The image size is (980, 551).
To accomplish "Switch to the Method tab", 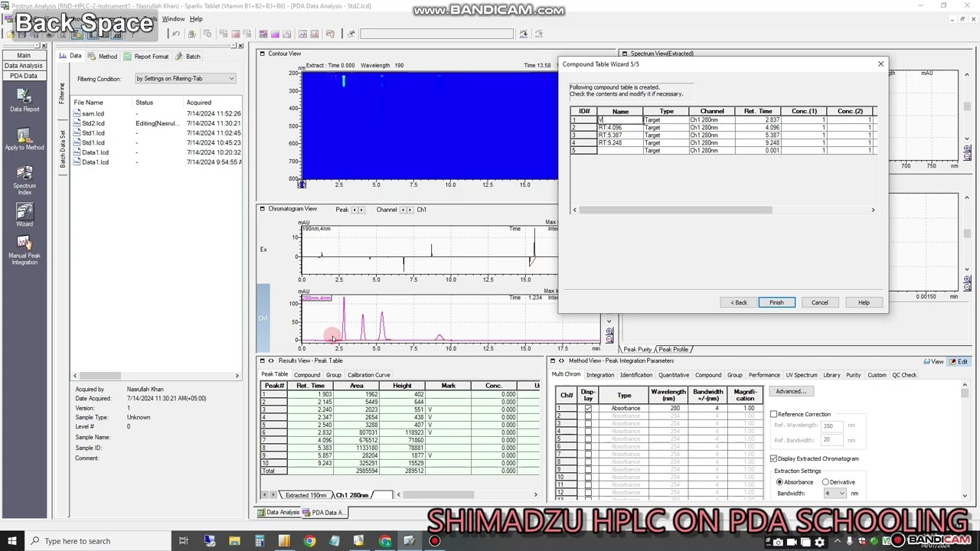I will [x=103, y=56].
